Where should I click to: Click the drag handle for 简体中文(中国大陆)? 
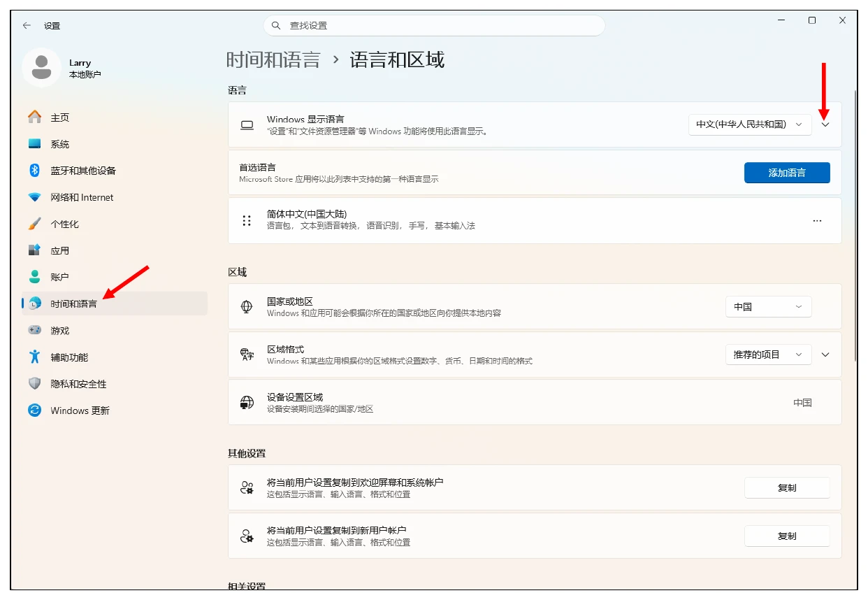[x=247, y=220]
